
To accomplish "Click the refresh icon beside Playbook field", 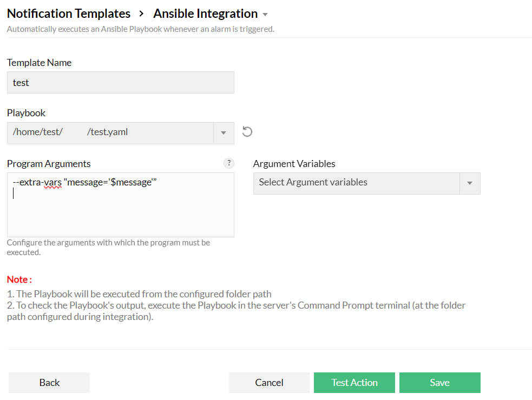I will pyautogui.click(x=247, y=131).
